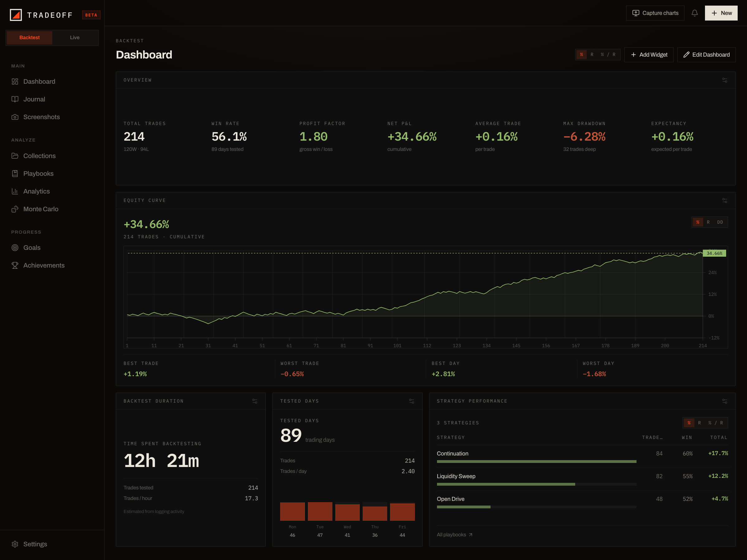The height and width of the screenshot is (560, 747).
Task: Click the Monte Carlo icon
Action: (15, 209)
